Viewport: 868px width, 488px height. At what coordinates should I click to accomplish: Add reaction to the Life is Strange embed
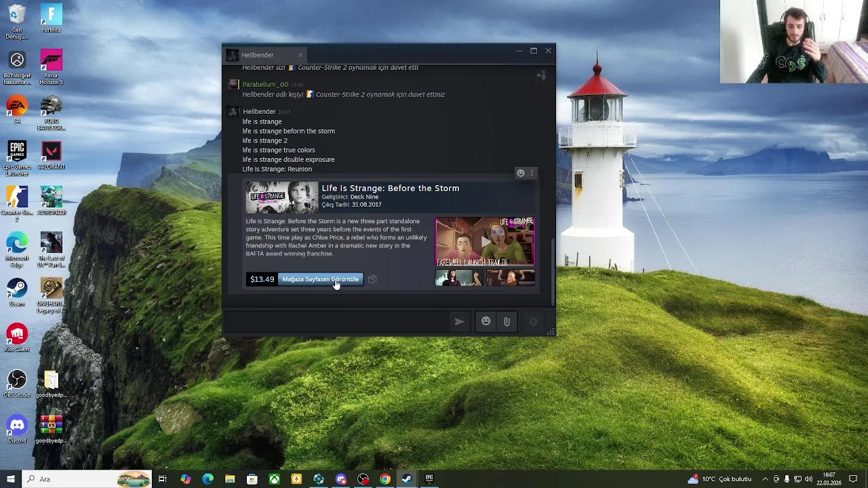[520, 173]
